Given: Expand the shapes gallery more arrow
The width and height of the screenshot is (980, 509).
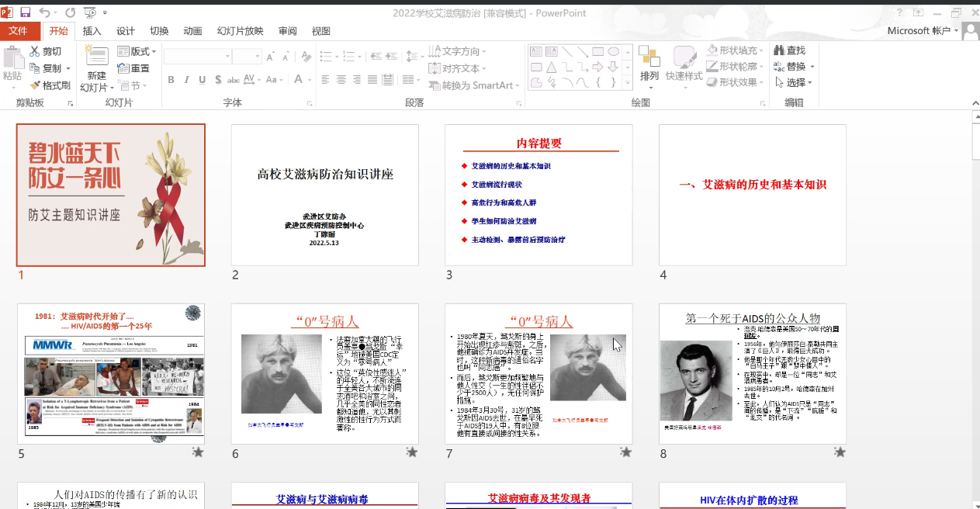Looking at the screenshot, I should tap(626, 82).
